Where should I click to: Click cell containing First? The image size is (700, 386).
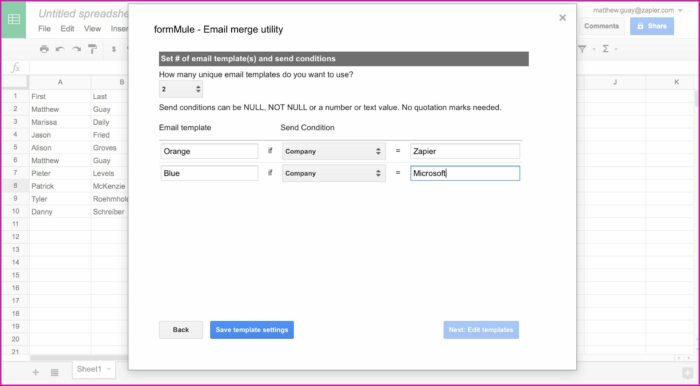click(60, 96)
